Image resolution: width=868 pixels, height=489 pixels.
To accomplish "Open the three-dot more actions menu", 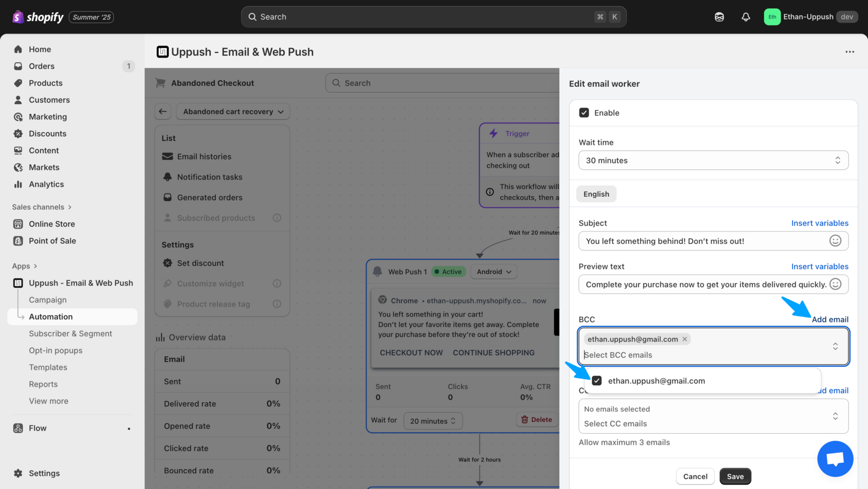I will pyautogui.click(x=849, y=52).
